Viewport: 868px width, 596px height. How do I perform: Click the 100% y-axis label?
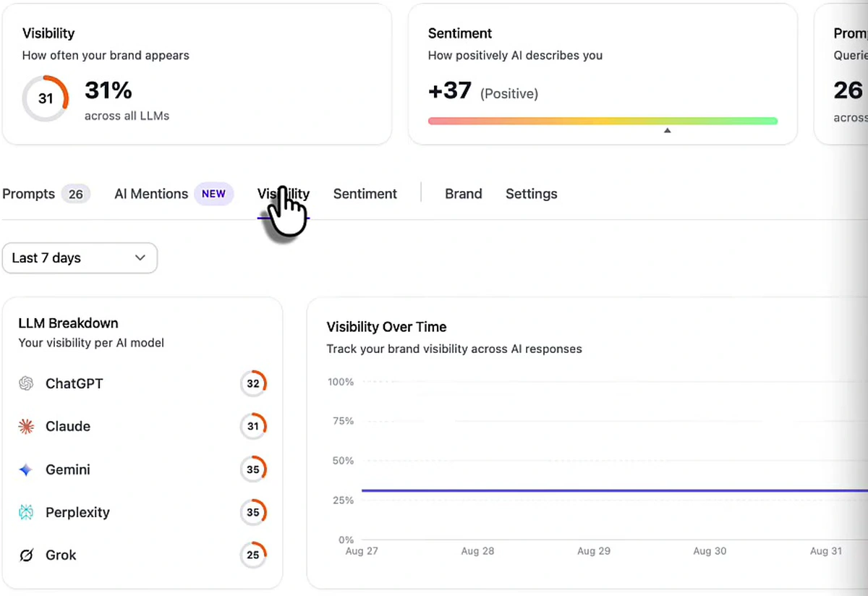point(341,382)
